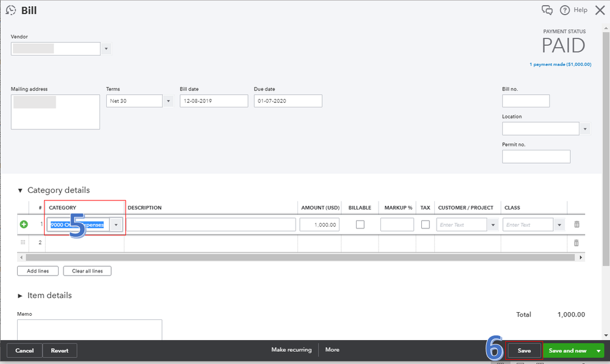Screen dimensions: 610x364
Task: Delete line 2 with trash icon
Action: [576, 243]
